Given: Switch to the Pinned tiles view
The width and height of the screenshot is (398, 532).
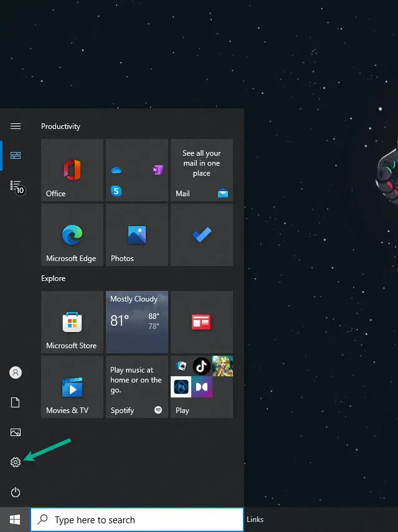Looking at the screenshot, I should coord(16,155).
